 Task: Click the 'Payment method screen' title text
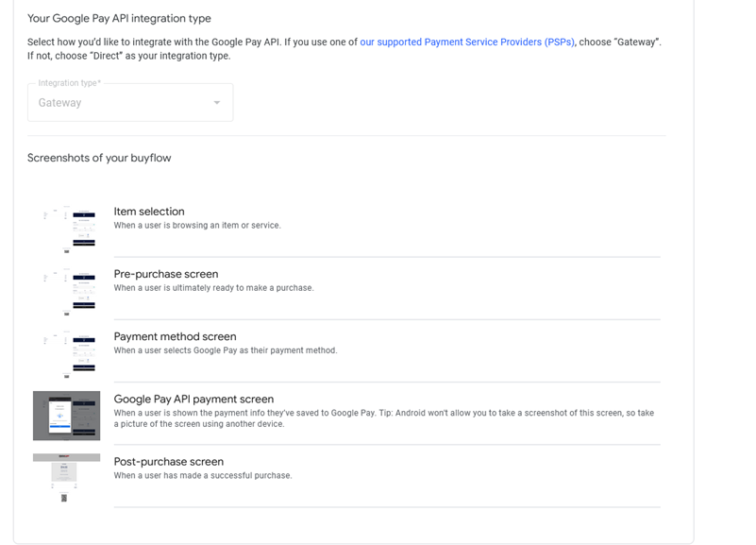pos(175,336)
